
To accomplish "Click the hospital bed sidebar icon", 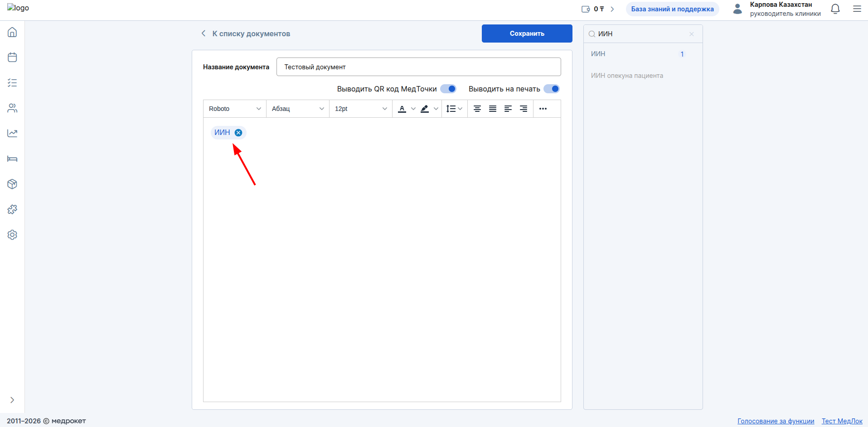I will click(12, 159).
